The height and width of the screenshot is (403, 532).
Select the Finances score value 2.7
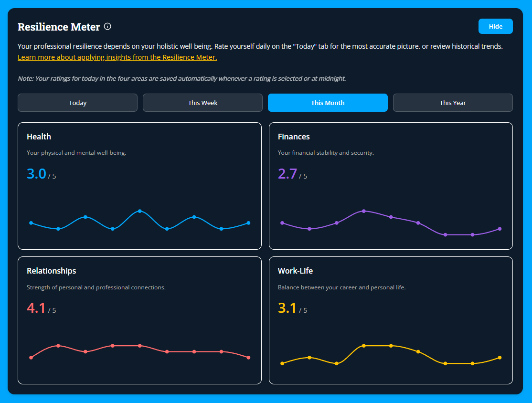point(287,174)
